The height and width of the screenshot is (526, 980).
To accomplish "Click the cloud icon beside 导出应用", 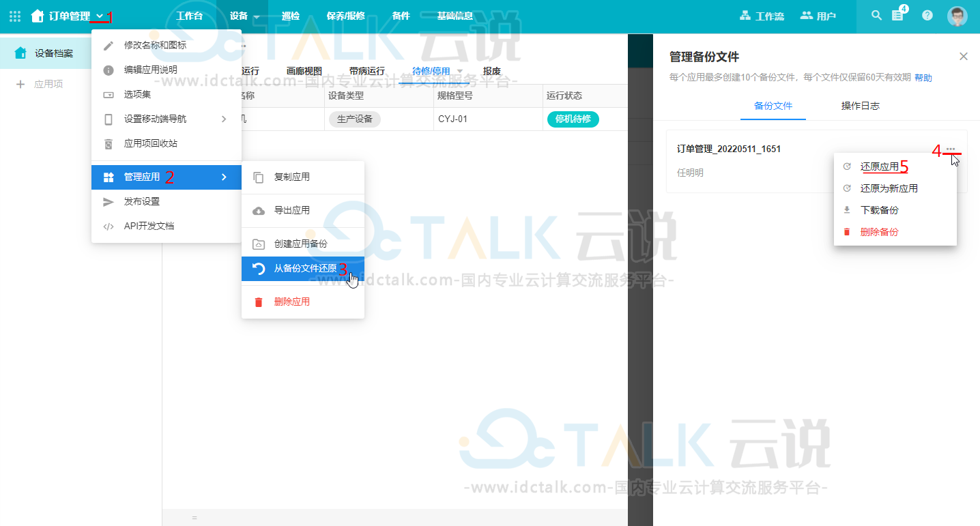I will click(x=259, y=211).
